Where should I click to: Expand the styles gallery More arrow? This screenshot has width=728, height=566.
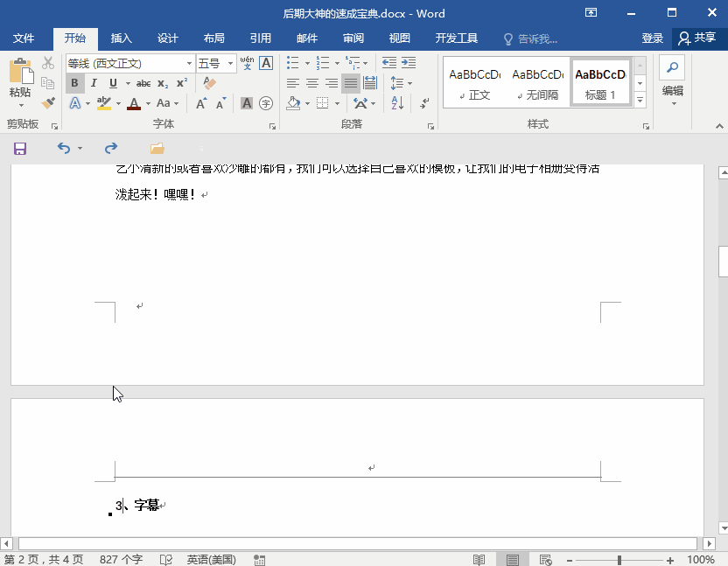640,101
